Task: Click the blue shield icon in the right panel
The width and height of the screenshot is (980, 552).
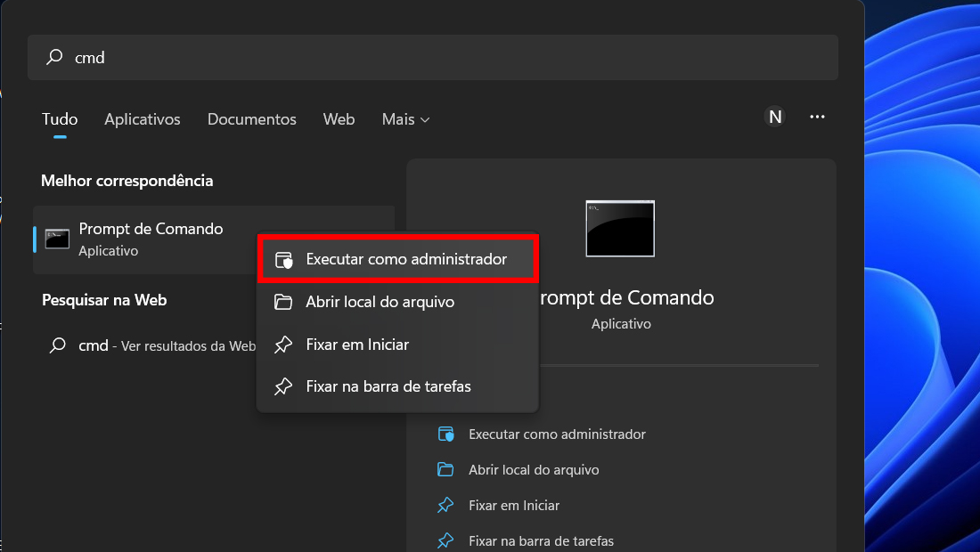Action: 445,434
